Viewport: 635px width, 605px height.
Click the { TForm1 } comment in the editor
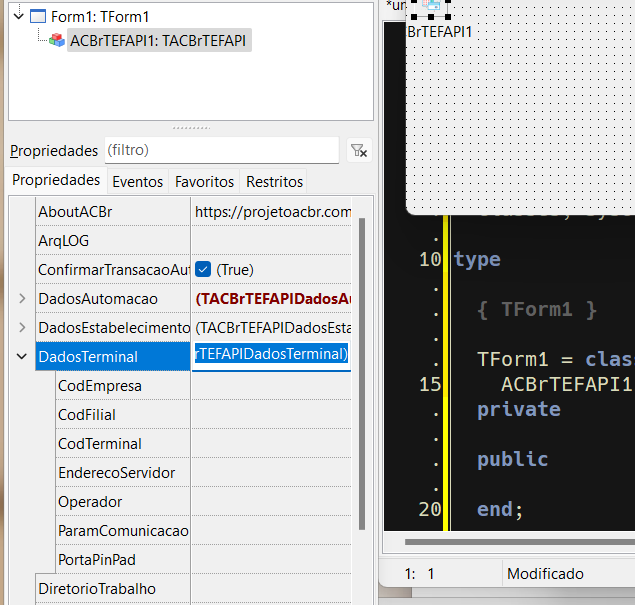click(537, 309)
